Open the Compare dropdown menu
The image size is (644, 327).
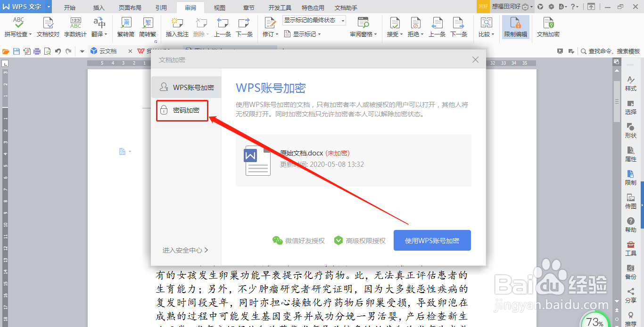(x=486, y=27)
